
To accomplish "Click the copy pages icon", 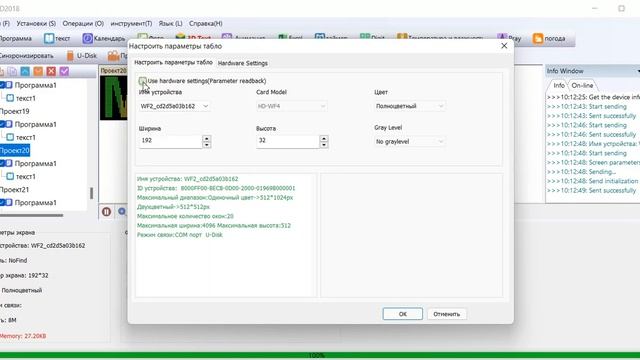I will click(12, 71).
